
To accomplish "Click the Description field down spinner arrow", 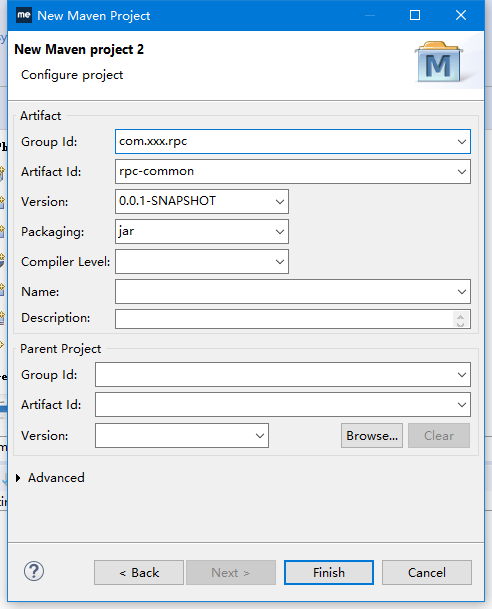I will click(x=461, y=324).
